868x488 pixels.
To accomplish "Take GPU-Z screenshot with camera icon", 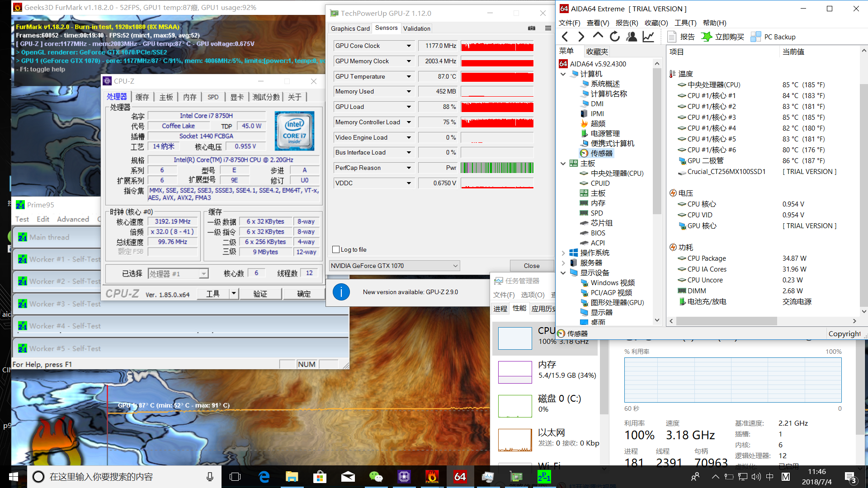I will 532,28.
